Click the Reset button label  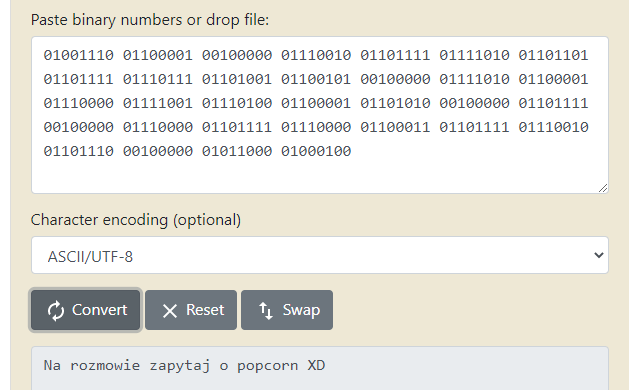point(205,310)
